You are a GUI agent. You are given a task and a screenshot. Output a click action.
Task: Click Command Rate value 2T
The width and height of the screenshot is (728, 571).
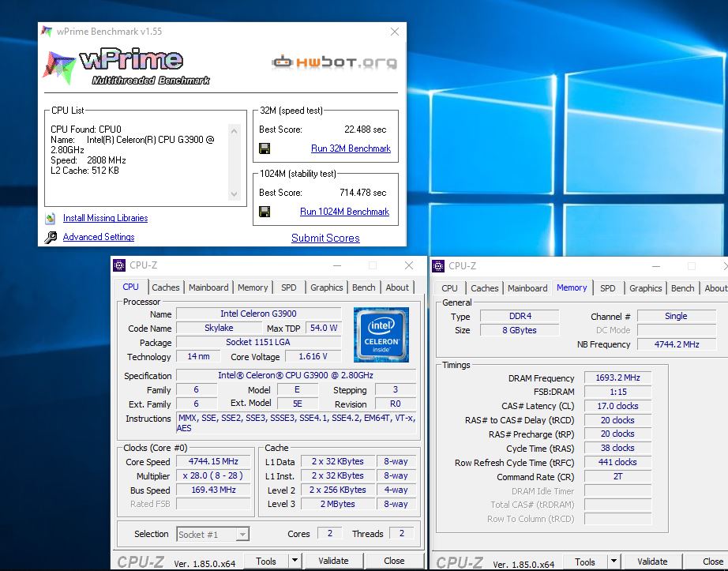(x=618, y=477)
